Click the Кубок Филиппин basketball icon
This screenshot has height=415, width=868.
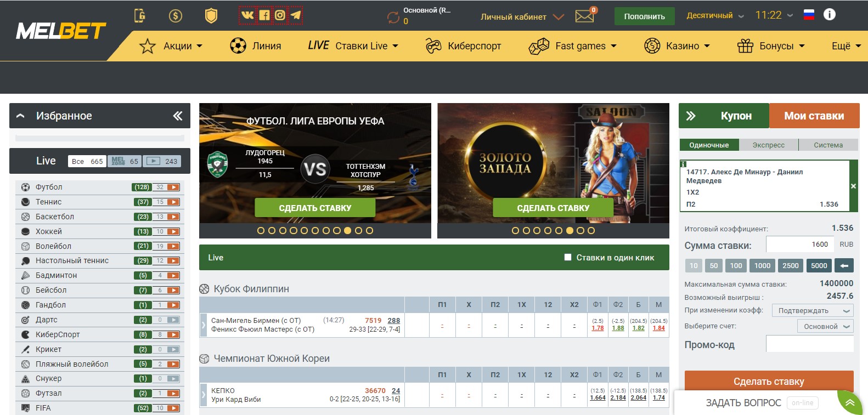(204, 289)
